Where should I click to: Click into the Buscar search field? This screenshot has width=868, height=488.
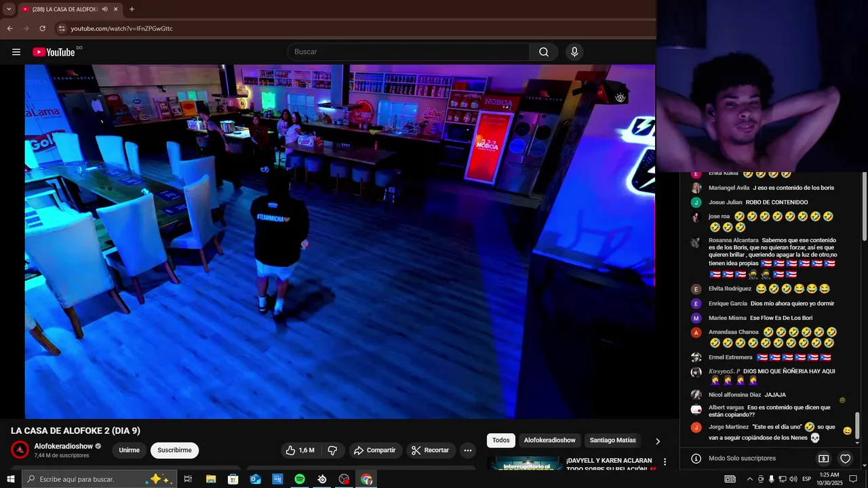[409, 52]
